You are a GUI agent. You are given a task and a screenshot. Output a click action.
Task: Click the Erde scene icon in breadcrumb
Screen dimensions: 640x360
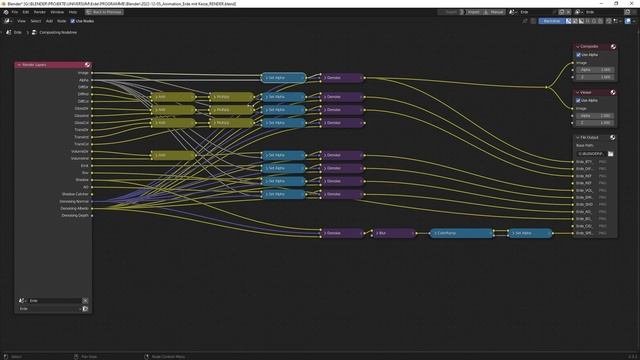tap(9, 32)
